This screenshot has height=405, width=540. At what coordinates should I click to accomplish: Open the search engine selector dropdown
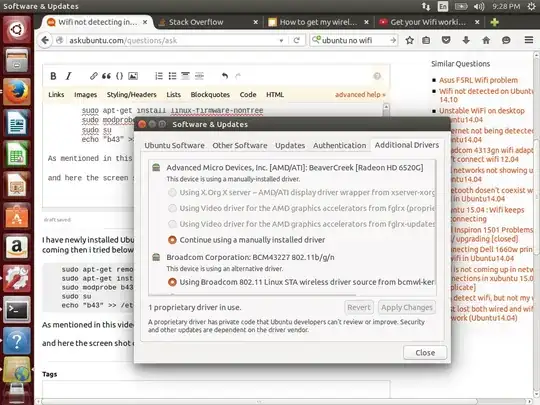[316, 40]
